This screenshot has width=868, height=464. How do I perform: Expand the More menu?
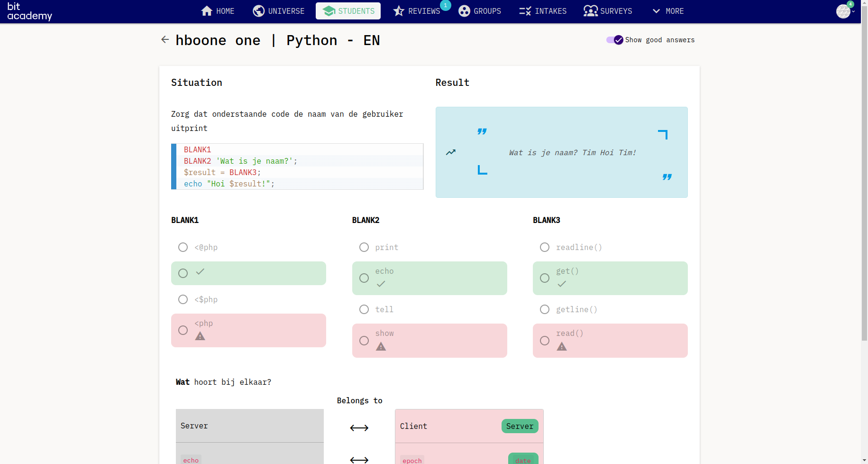[668, 11]
